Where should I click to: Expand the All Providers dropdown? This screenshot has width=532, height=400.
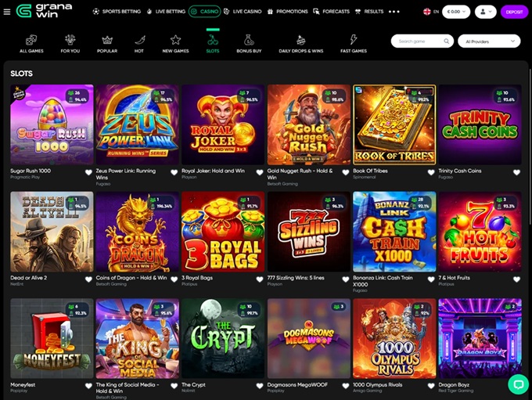pyautogui.click(x=489, y=41)
